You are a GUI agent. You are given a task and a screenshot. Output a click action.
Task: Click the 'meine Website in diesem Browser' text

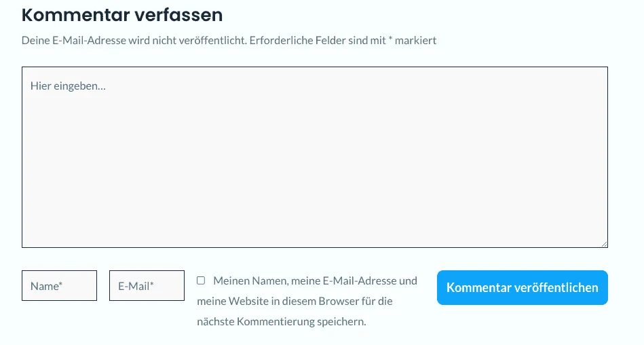pos(295,301)
